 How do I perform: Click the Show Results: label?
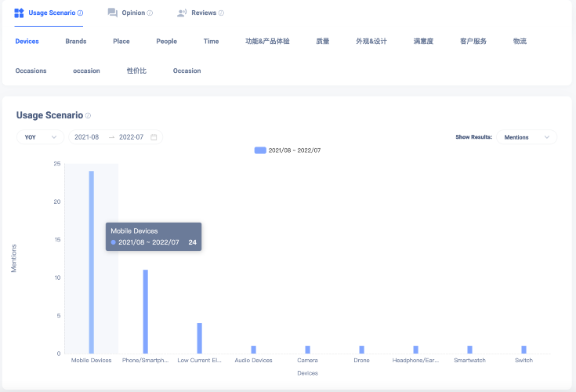coord(473,137)
